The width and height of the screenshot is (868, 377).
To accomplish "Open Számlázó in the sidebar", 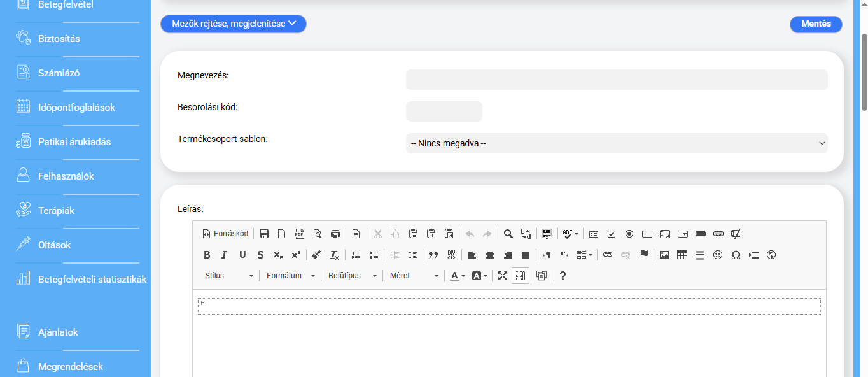I will (x=59, y=73).
